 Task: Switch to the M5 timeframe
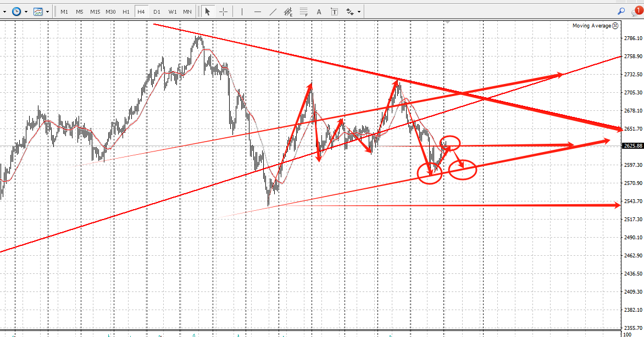coord(79,12)
